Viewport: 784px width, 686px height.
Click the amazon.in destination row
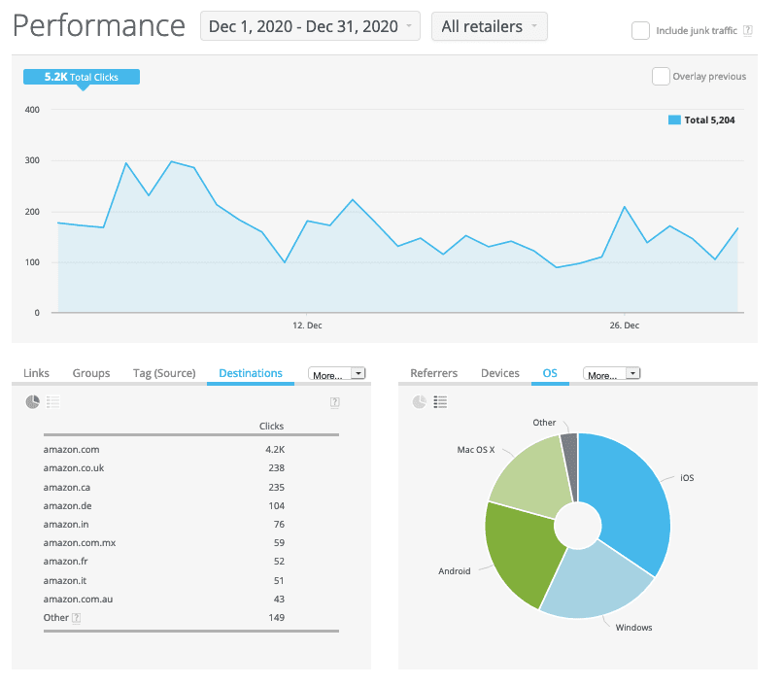pos(191,524)
